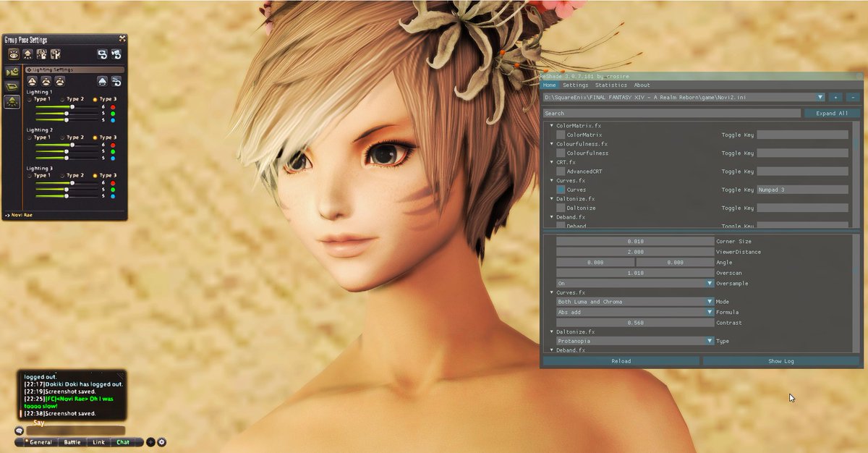Collapse the Daltonize.fx node in effects list
The height and width of the screenshot is (453, 868).
(552, 198)
